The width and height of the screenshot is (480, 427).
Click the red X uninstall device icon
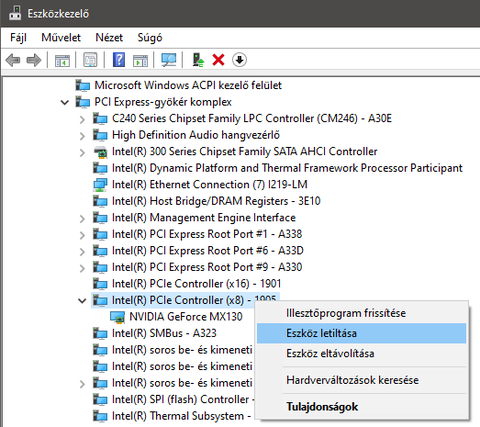click(218, 60)
